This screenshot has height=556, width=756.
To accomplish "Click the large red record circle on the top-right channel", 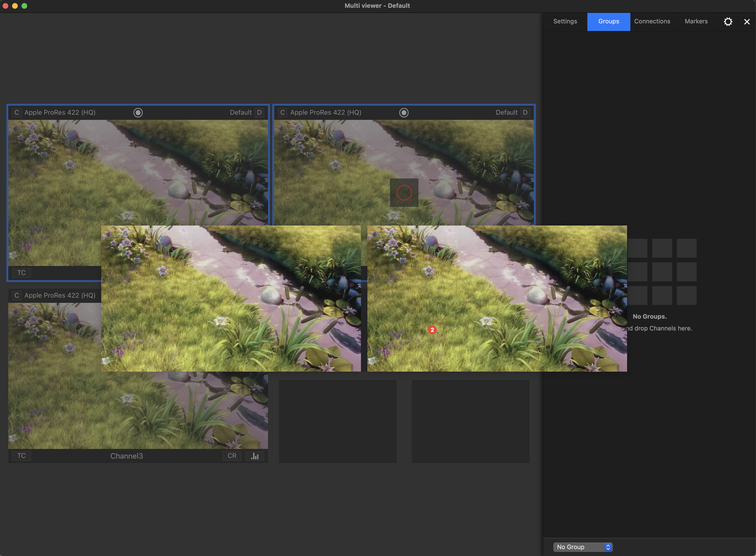I will point(404,192).
